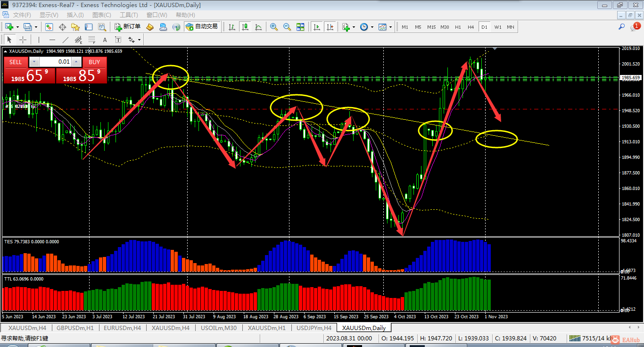Click the 新订单 New Order button
644x347 pixels.
click(127, 27)
